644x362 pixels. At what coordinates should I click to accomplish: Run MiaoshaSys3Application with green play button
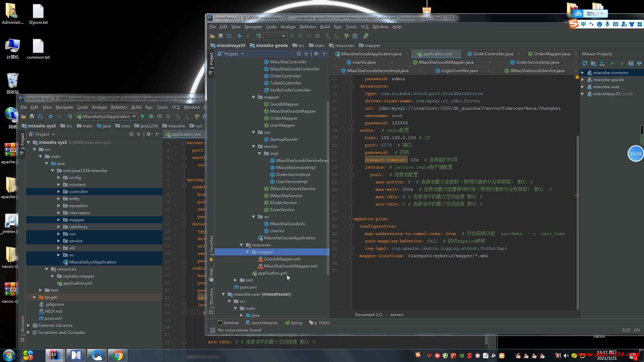(x=143, y=116)
